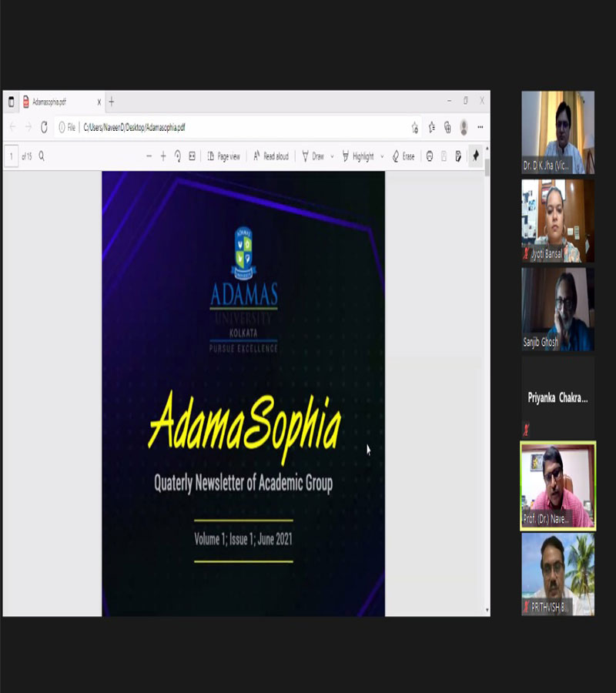
Task: Open the PDF find search icon
Action: click(x=42, y=156)
